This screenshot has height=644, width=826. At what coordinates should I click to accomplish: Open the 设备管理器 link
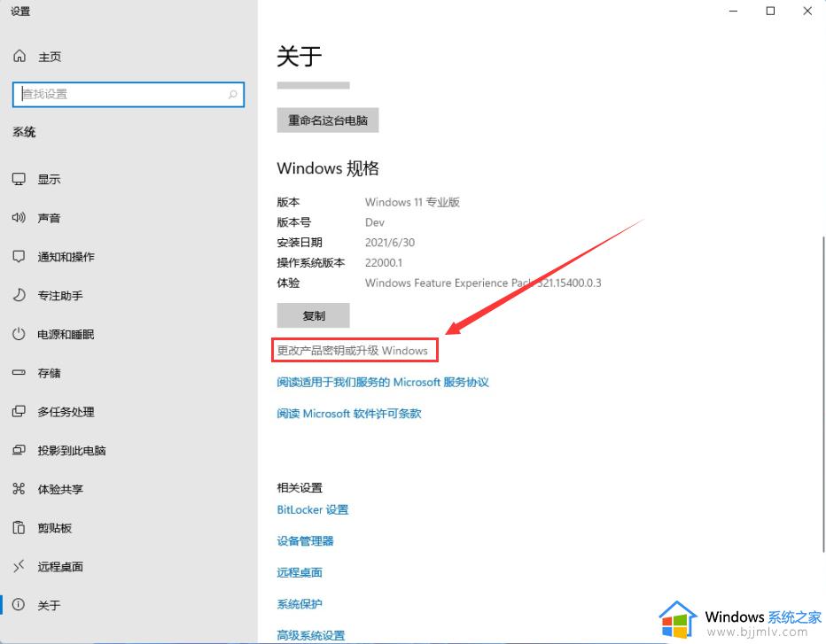coord(306,540)
